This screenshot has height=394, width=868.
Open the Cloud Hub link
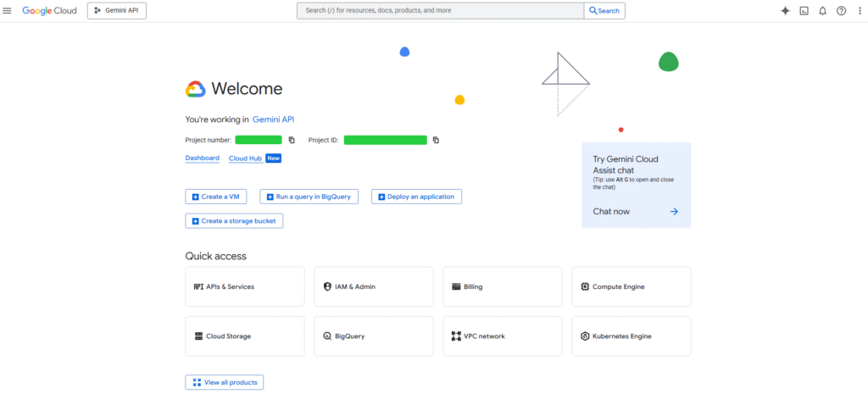pos(245,158)
